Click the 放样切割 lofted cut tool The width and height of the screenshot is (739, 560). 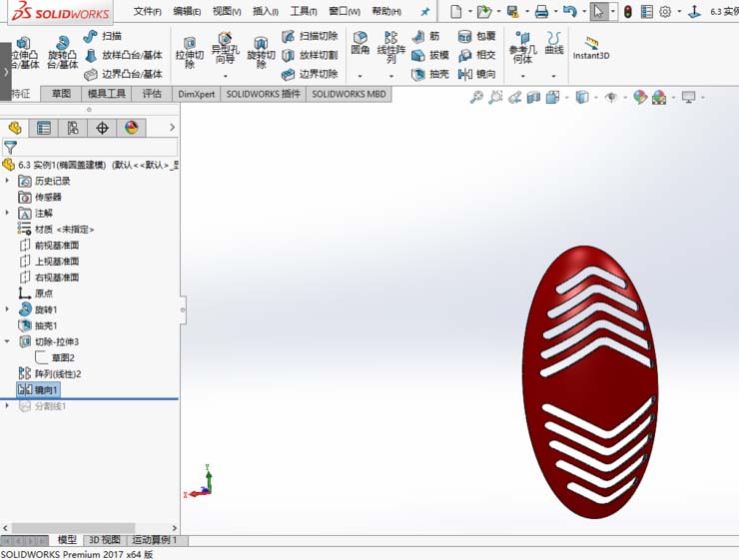point(310,55)
